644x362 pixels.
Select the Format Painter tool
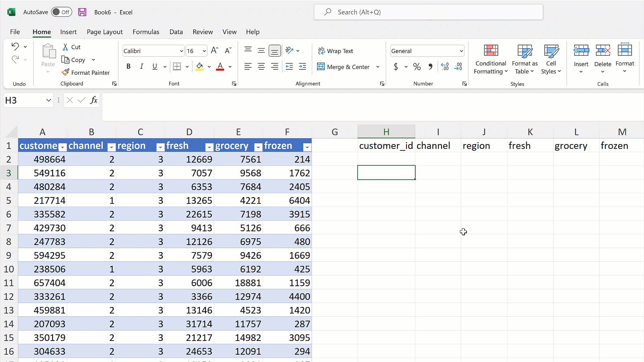coord(86,72)
